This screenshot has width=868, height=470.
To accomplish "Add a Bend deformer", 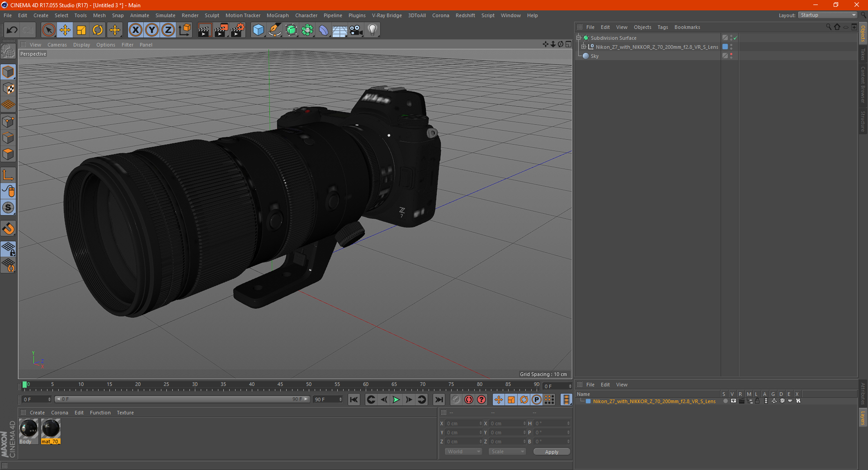I will [324, 30].
